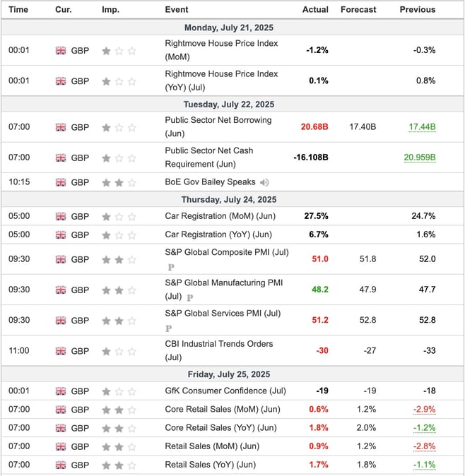Click the 10:15 time cell
The width and height of the screenshot is (465, 476).
(x=19, y=182)
